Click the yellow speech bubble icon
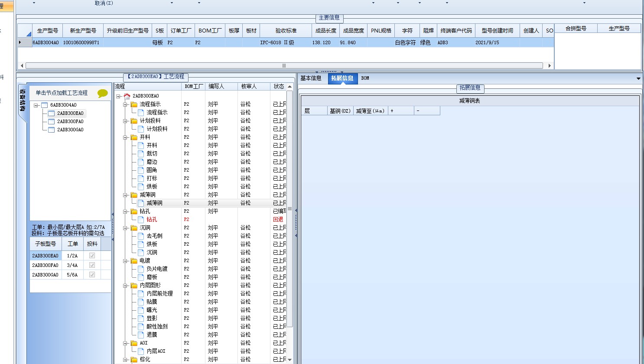This screenshot has height=364, width=644. click(x=103, y=93)
